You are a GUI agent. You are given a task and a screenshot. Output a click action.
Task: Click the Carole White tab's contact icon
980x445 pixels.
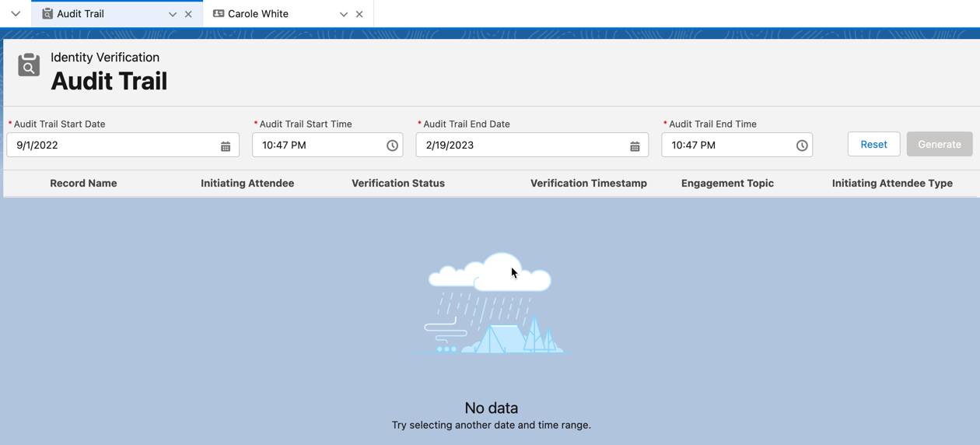click(x=219, y=13)
